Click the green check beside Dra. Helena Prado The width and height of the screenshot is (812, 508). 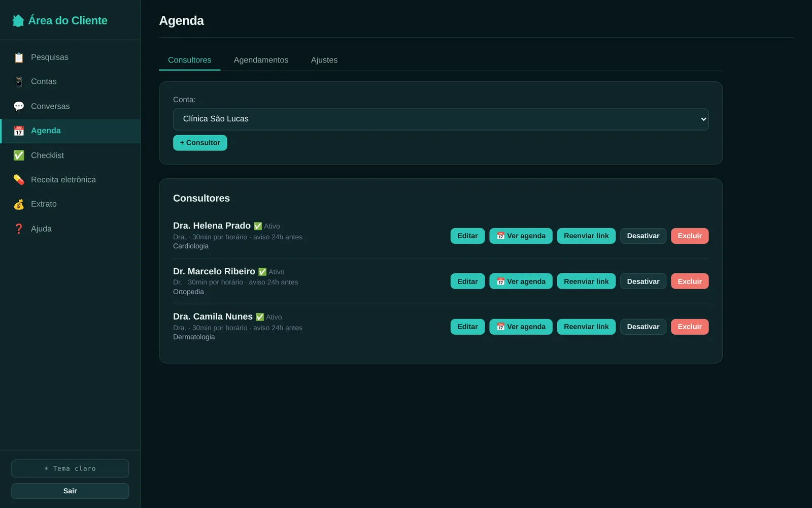tap(258, 226)
